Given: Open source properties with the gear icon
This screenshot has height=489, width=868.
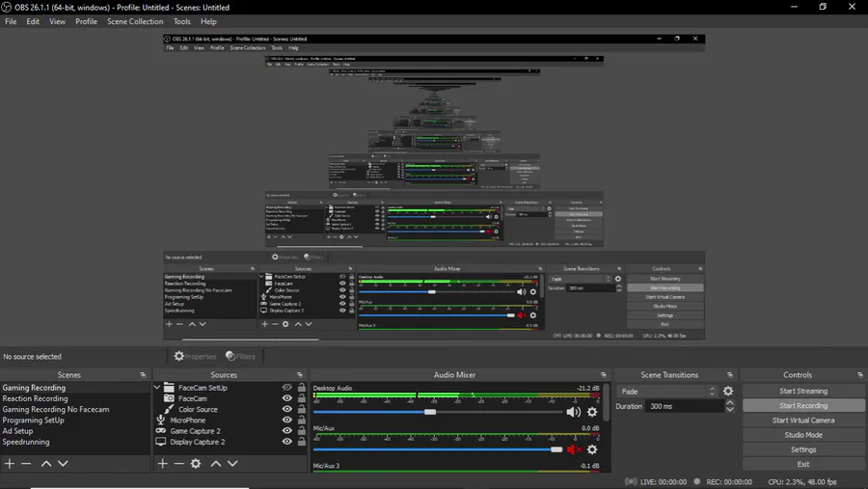Looking at the screenshot, I should [x=196, y=464].
